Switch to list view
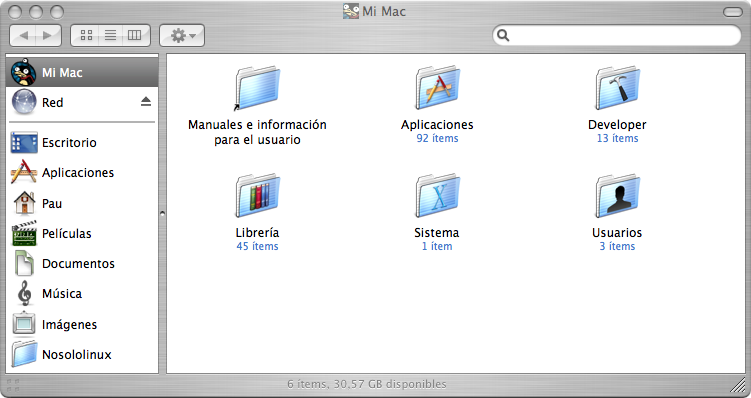 [x=111, y=35]
